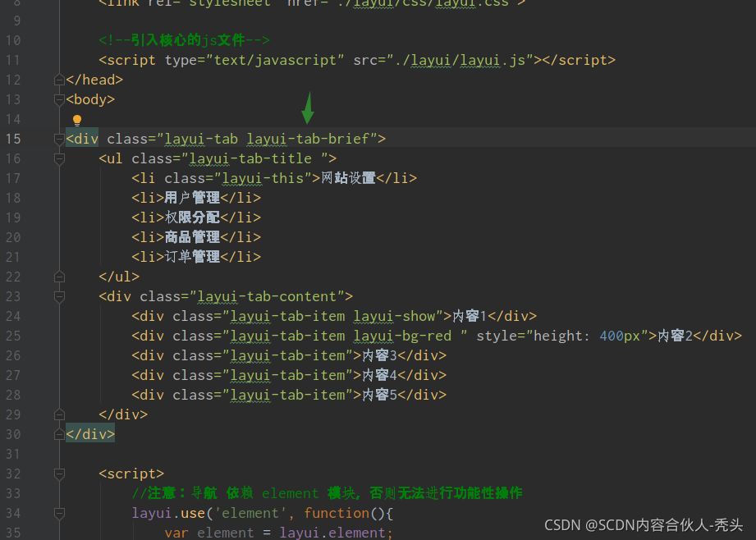The height and width of the screenshot is (540, 756).
Task: Click the highlighted </div> on line 30
Action: [90, 434]
